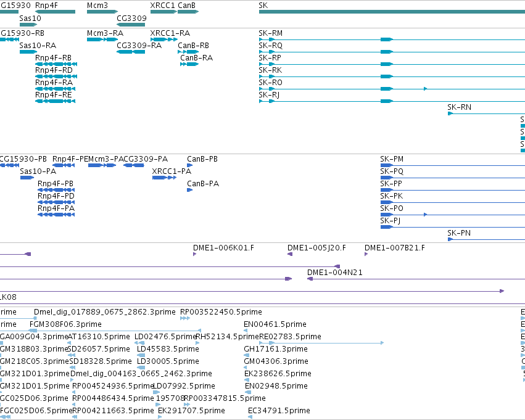Select protein feature SK-PO

[453, 215]
